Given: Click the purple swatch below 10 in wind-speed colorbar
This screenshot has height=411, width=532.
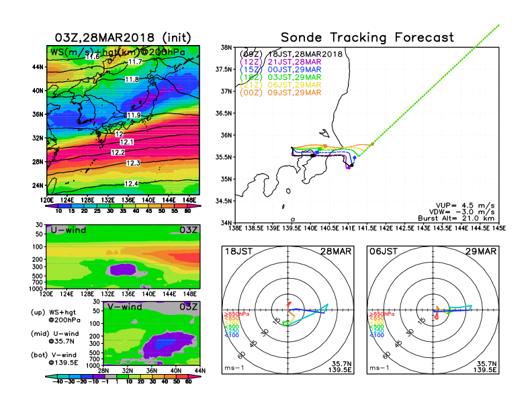Looking at the screenshot, I should (52, 206).
